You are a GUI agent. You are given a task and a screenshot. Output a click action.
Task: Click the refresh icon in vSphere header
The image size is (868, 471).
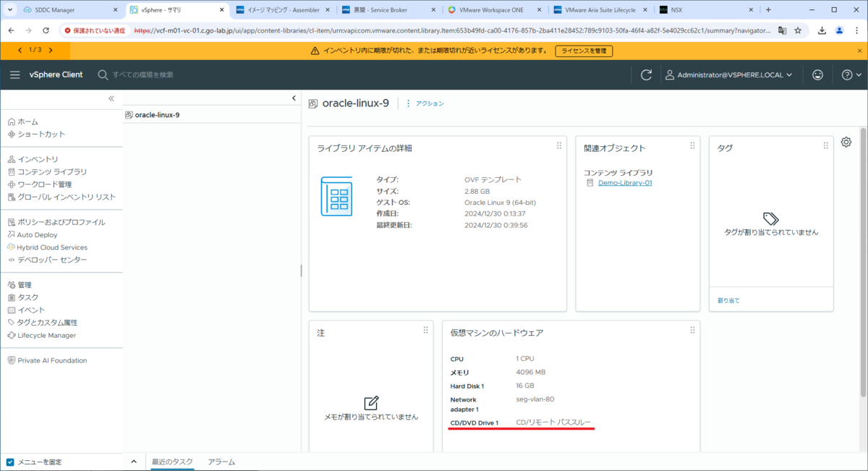click(x=647, y=75)
